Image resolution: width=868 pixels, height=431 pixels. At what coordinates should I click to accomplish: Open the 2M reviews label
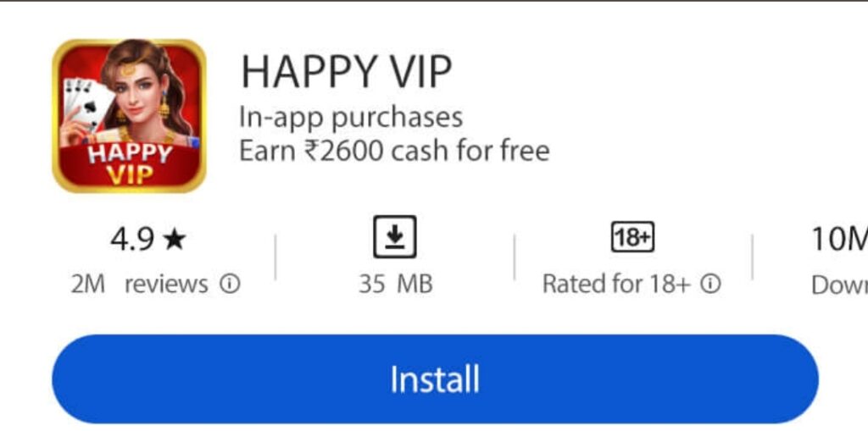[140, 285]
